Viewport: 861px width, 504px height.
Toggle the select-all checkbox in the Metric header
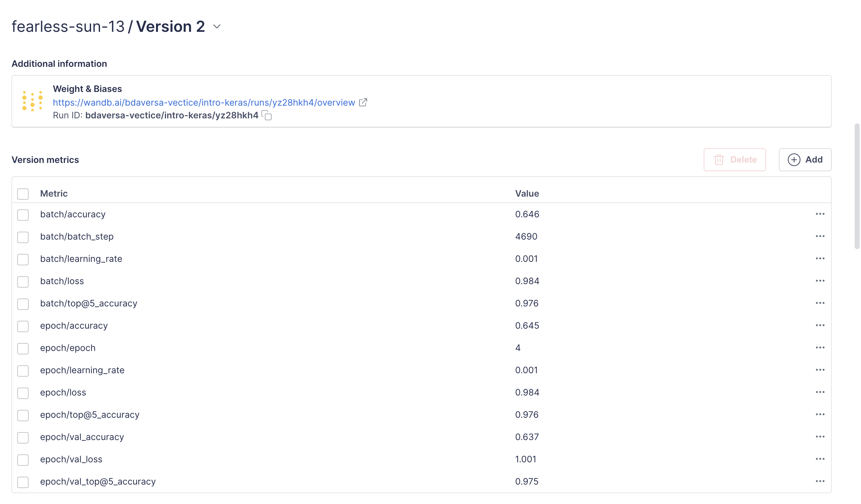point(23,194)
